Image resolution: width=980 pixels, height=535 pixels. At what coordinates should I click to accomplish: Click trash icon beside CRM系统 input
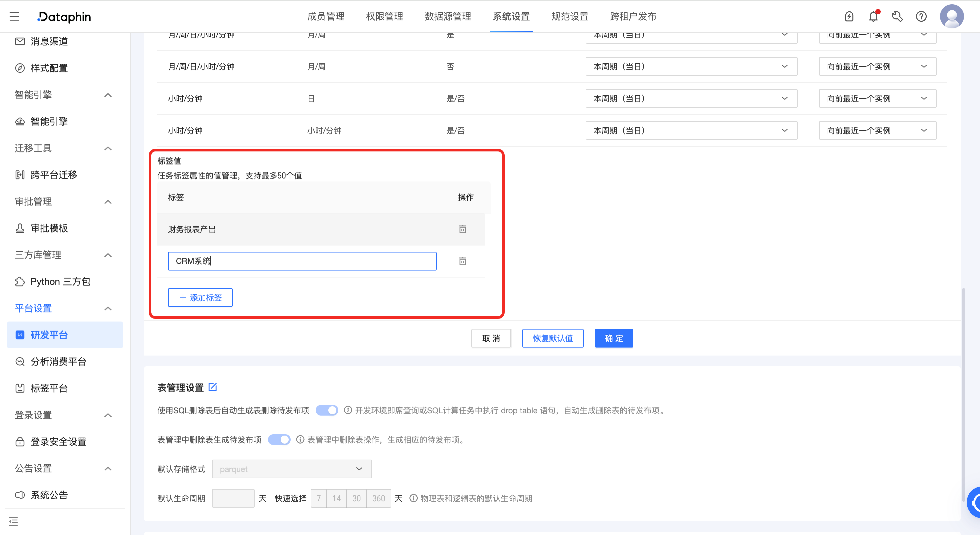(462, 261)
